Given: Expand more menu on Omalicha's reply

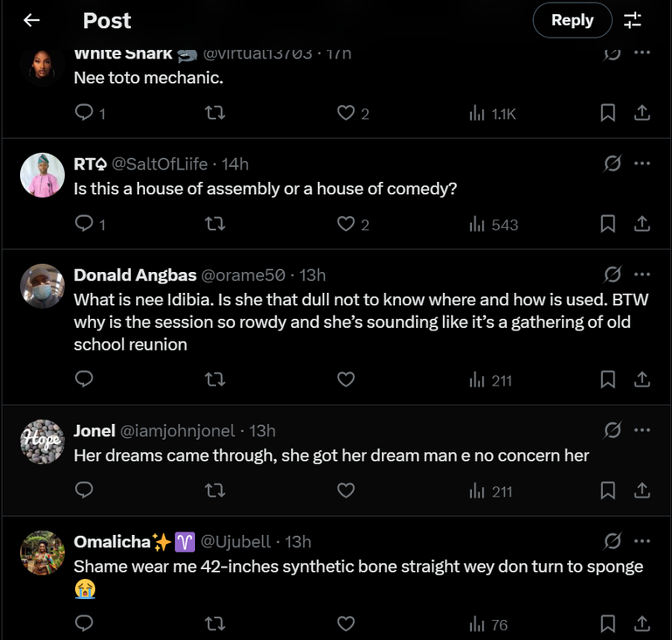Looking at the screenshot, I should (x=642, y=541).
